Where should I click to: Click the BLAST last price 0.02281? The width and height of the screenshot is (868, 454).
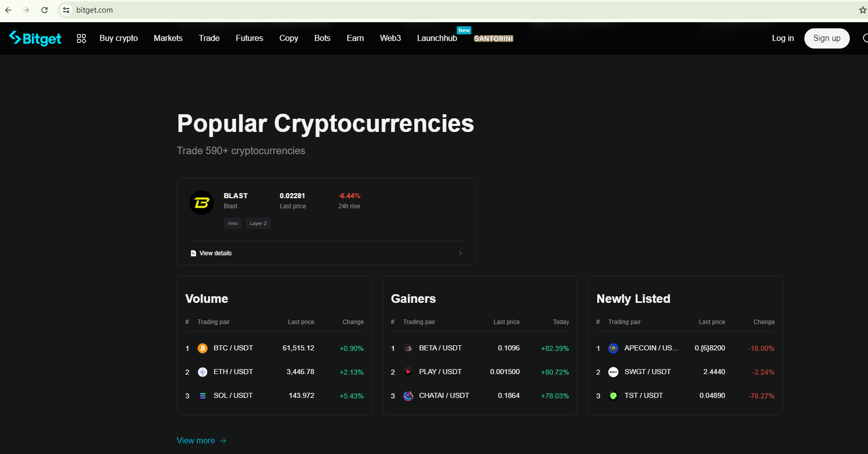click(x=293, y=196)
